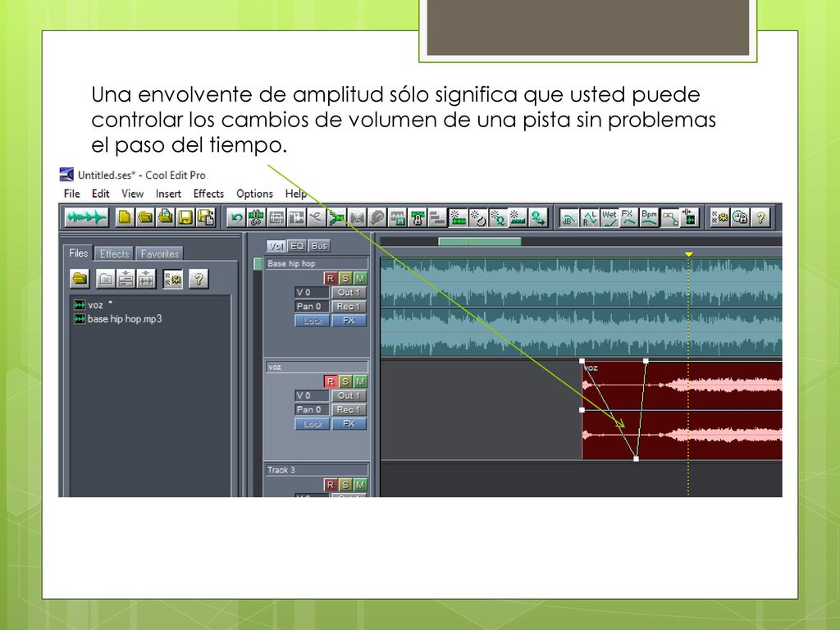840x630 pixels.
Task: Split the block with the scissors icon
Action: pyautogui.click(x=256, y=217)
